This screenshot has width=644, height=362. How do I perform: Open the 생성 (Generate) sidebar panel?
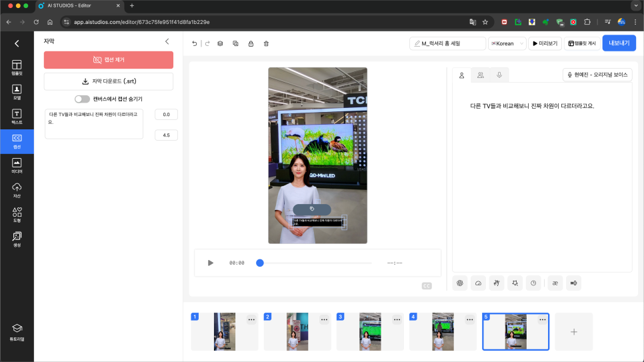(x=17, y=239)
